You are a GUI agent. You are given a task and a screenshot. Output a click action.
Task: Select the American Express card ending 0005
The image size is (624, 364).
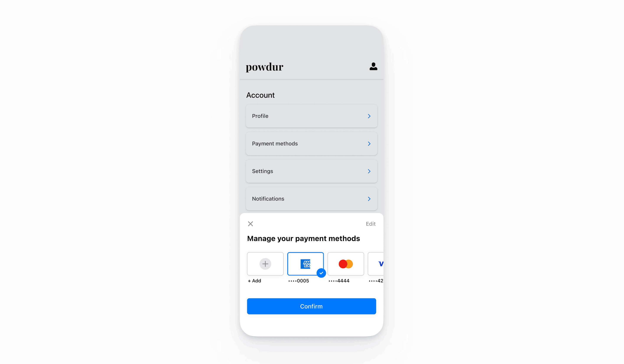point(305,264)
